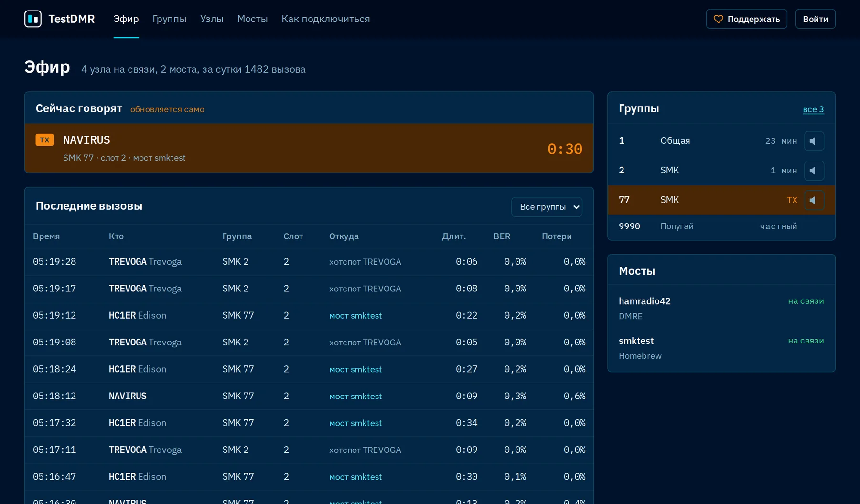Click the 0:30 call timer
Viewport: 860px width, 504px height.
pos(565,149)
